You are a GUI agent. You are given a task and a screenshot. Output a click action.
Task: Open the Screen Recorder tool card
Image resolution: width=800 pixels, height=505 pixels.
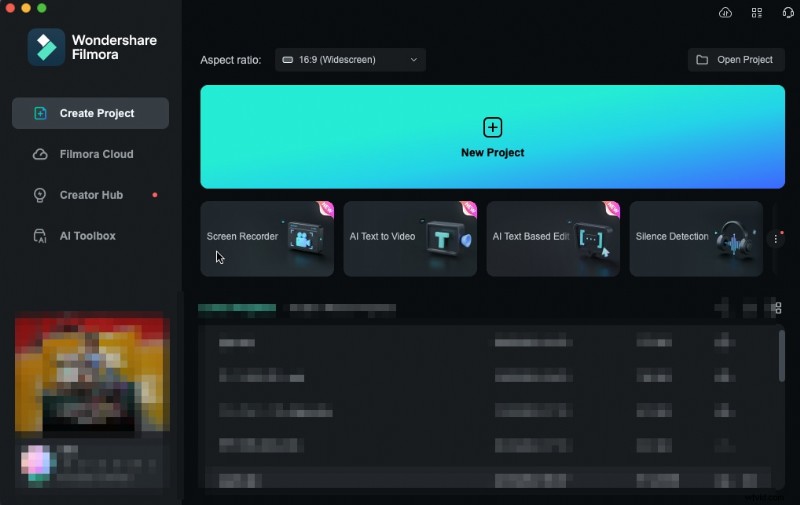(267, 238)
